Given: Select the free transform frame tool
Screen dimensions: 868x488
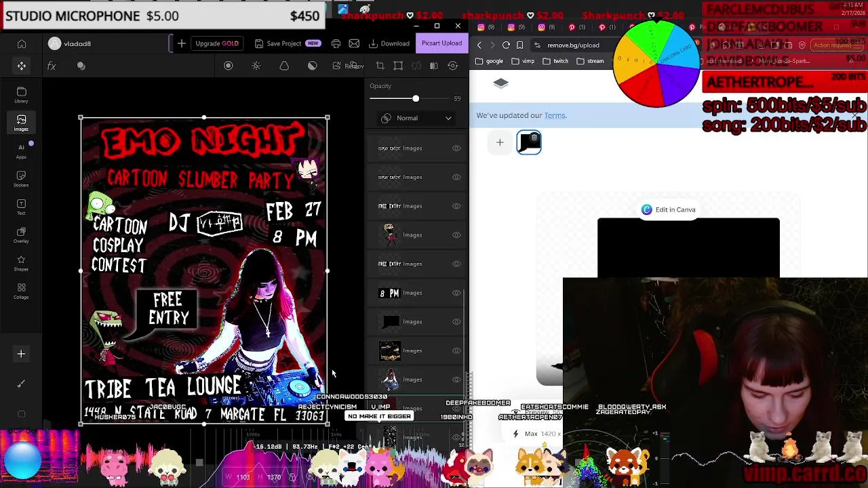Looking at the screenshot, I should click(398, 66).
